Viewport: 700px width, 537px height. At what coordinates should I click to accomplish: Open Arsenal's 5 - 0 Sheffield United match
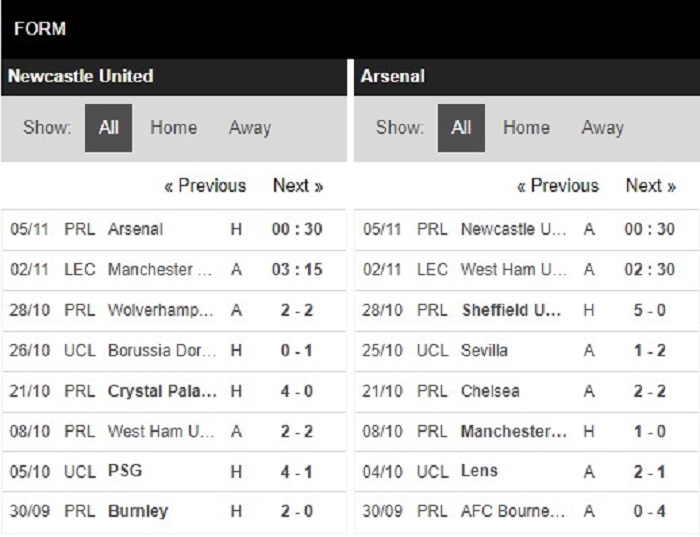(511, 310)
